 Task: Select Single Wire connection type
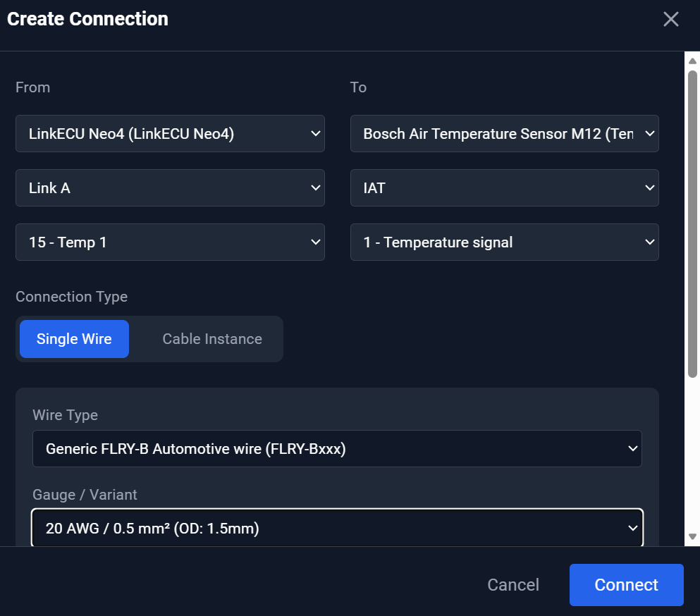point(74,339)
